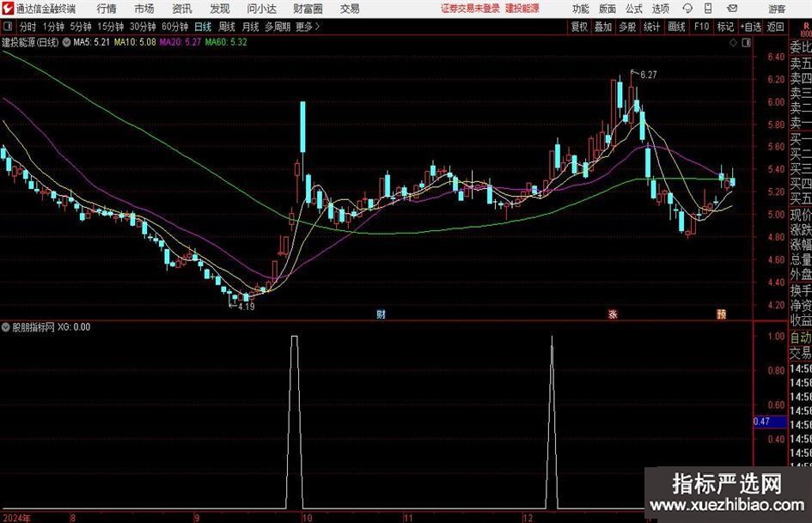Switch to the 分时 period tab
Viewport: 812px width, 523px height.
click(28, 27)
